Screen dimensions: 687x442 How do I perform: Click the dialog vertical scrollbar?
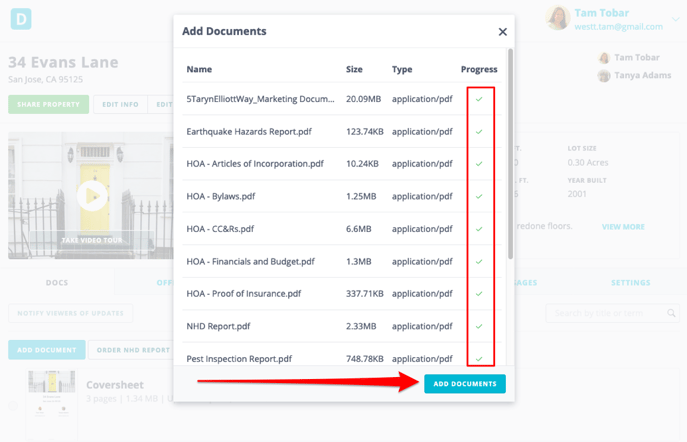click(510, 153)
